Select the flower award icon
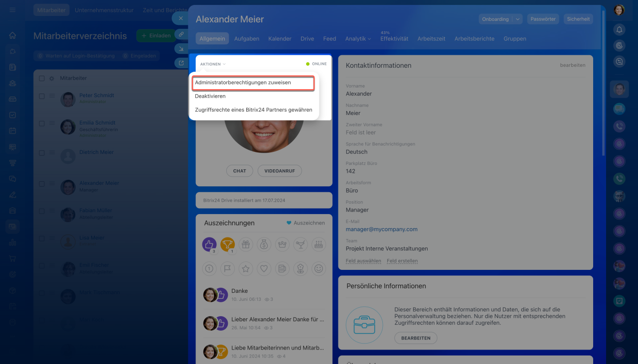 301,268
